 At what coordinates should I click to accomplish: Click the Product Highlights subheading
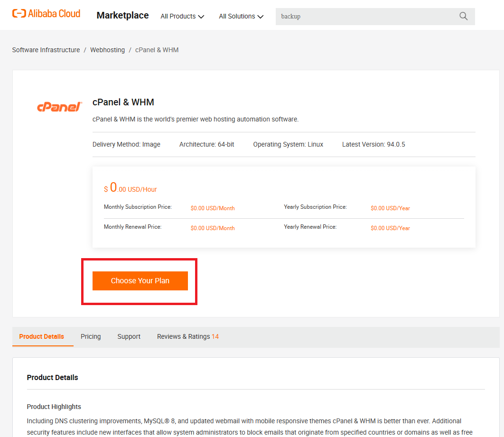point(54,407)
